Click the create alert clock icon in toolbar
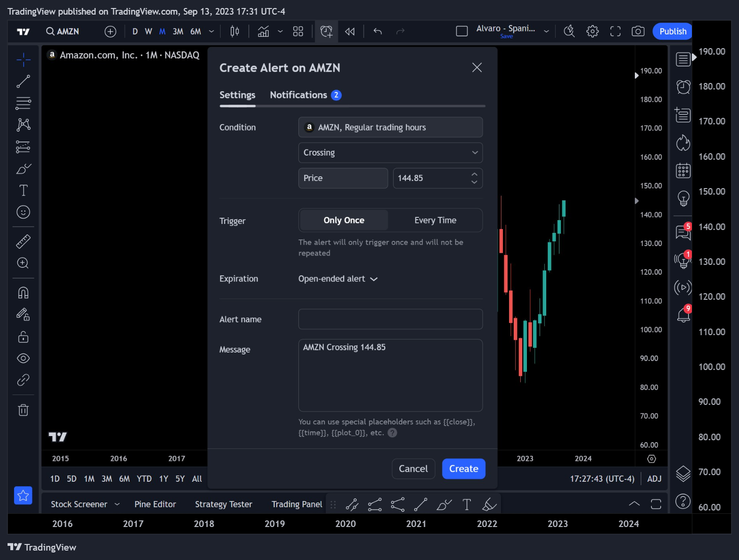739x560 pixels. 326,32
